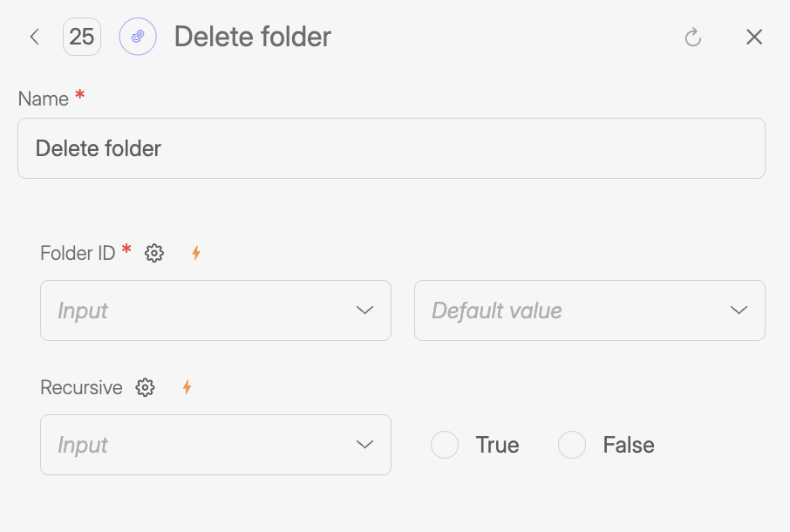This screenshot has width=790, height=532.
Task: Open the Recursive settings gear
Action: pos(145,387)
